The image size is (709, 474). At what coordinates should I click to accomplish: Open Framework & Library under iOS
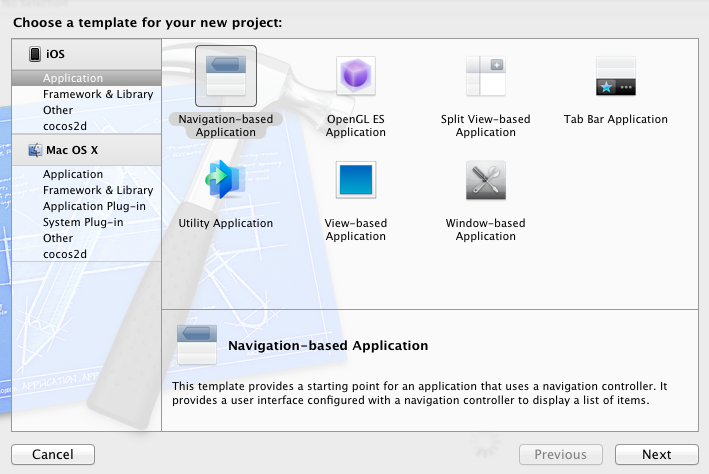point(86,94)
